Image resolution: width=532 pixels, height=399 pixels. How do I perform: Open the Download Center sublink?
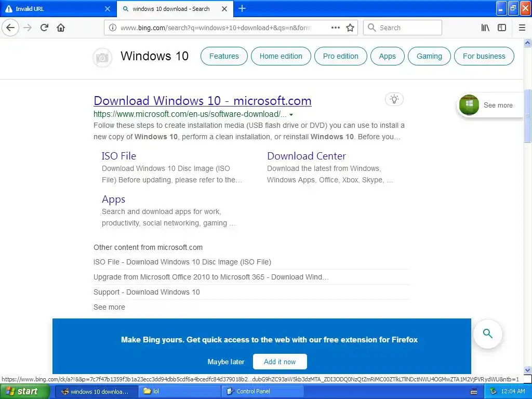click(x=307, y=156)
